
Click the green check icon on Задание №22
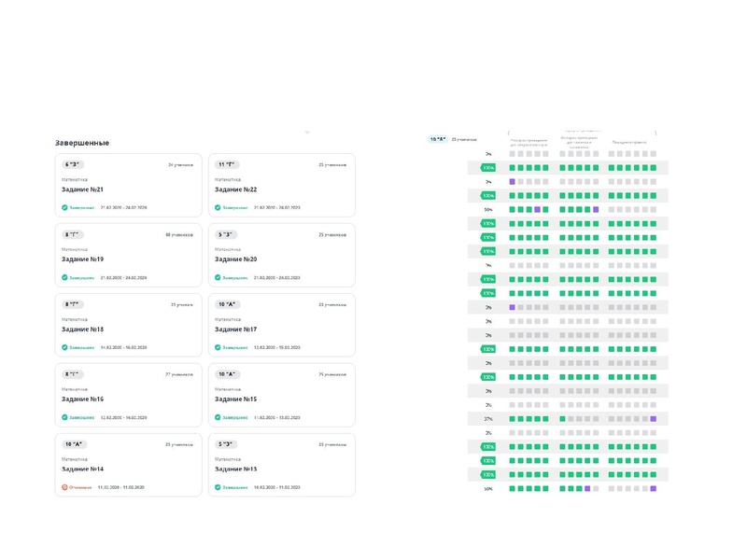tap(218, 207)
